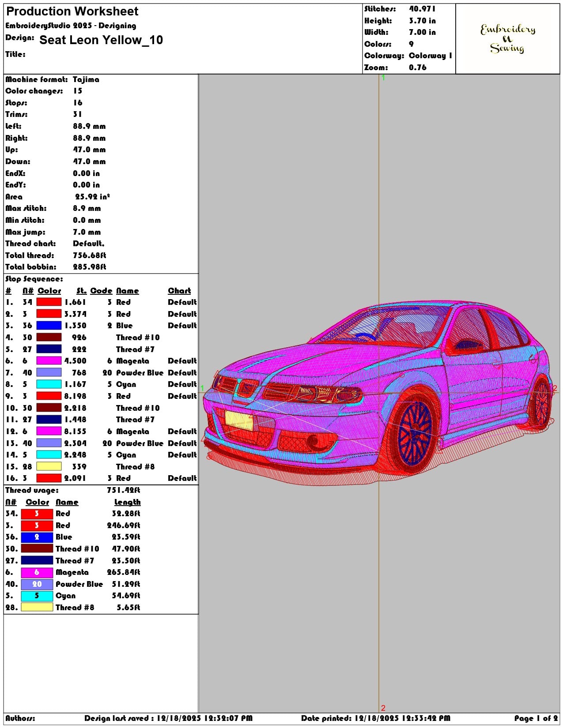Click the 'Thread chart:' value 'Default.'
Screen dimensions: 563x728
tap(89, 244)
